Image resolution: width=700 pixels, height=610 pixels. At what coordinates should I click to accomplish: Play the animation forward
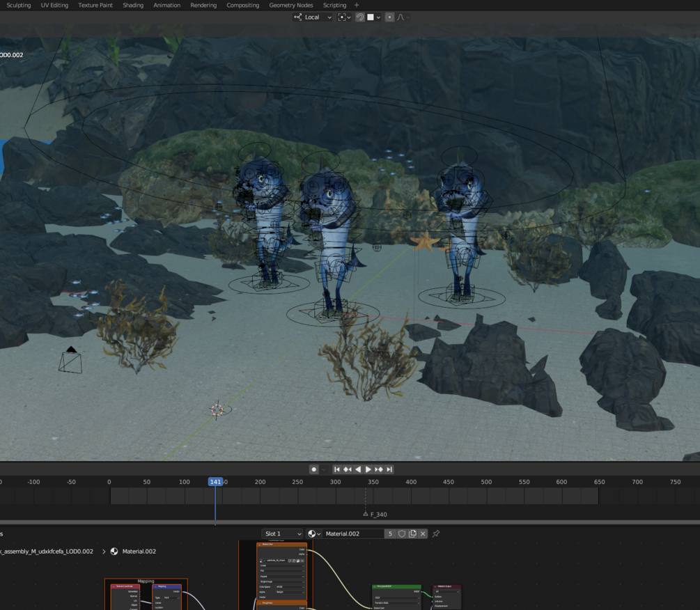368,469
